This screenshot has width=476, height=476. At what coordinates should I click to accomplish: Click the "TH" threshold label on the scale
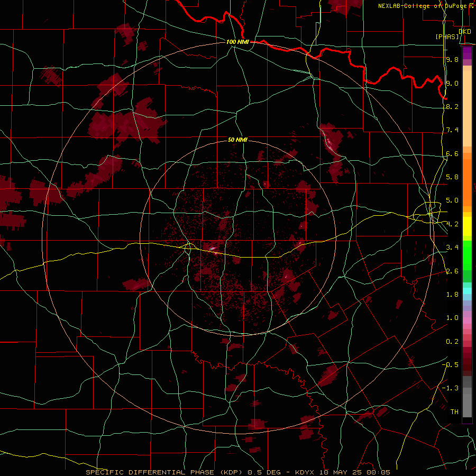pyautogui.click(x=454, y=412)
